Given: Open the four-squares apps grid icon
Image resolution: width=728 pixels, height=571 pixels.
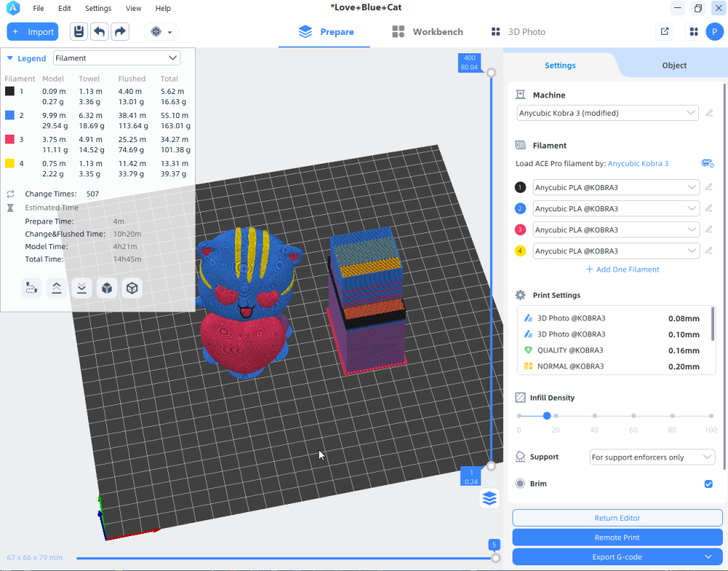Looking at the screenshot, I should click(694, 31).
